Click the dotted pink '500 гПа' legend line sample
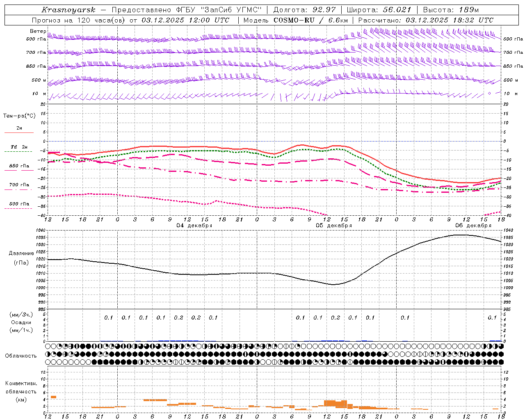Image resolution: width=525 pixels, height=420 pixels. tap(18, 209)
